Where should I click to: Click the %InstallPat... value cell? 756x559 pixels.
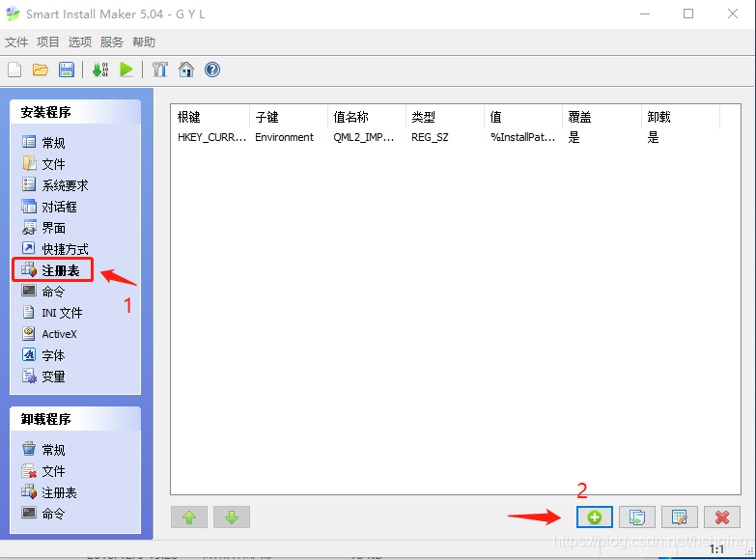point(522,137)
